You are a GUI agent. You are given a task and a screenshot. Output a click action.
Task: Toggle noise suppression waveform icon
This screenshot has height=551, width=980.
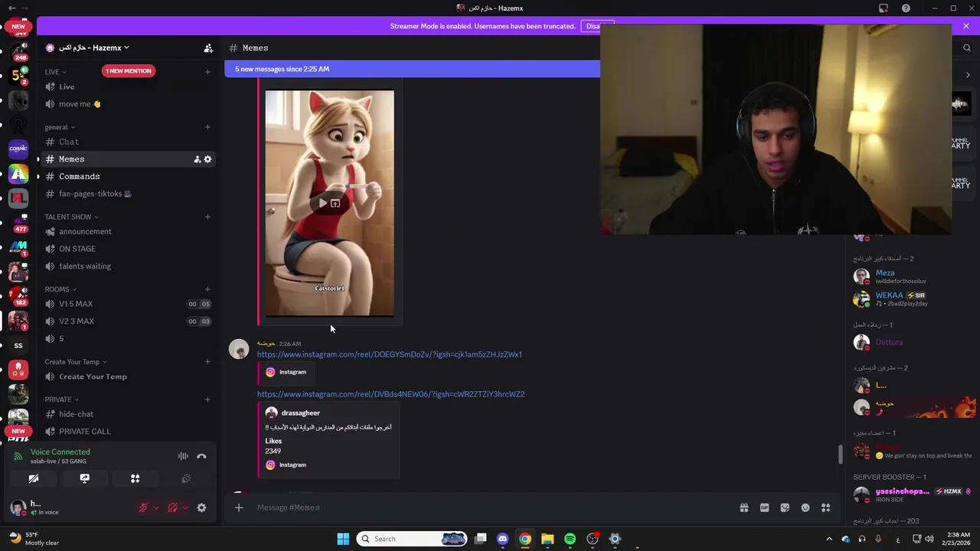click(183, 456)
